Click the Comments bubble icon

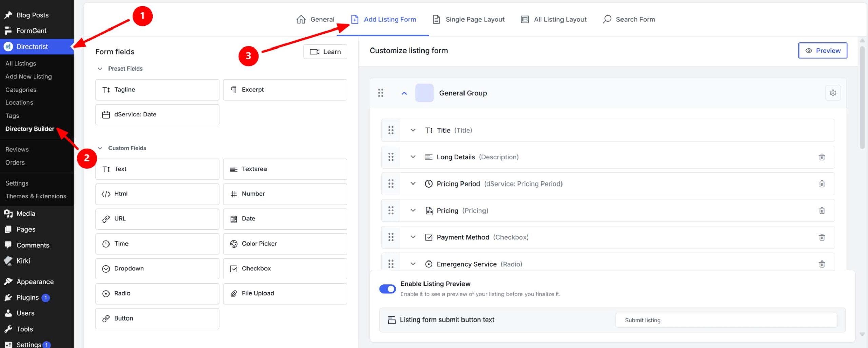point(8,245)
